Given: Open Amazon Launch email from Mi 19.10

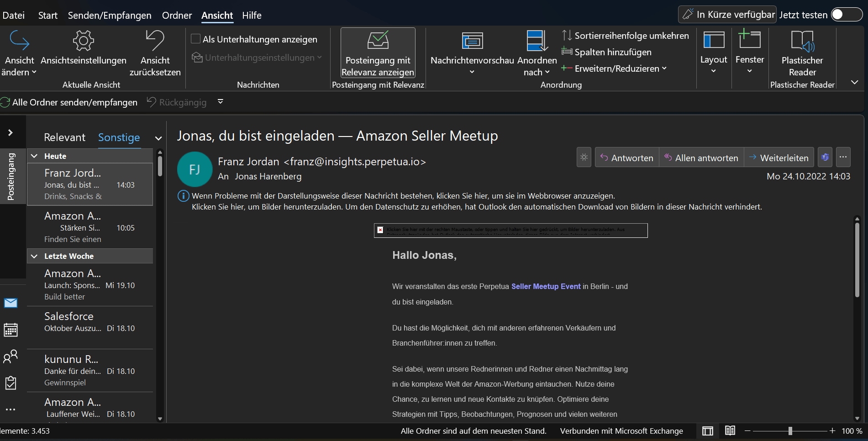Looking at the screenshot, I should click(90, 285).
